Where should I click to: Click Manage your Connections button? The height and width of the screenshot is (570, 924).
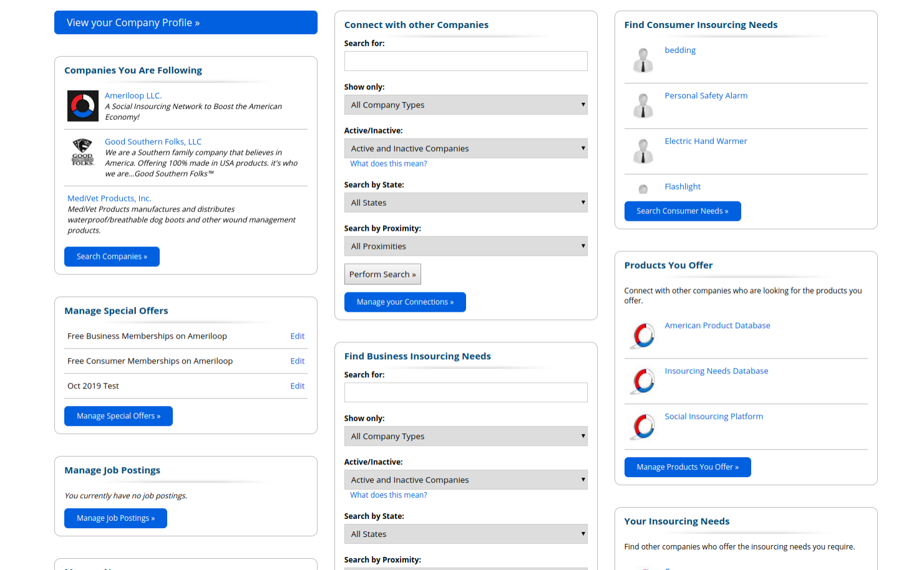[x=405, y=302]
